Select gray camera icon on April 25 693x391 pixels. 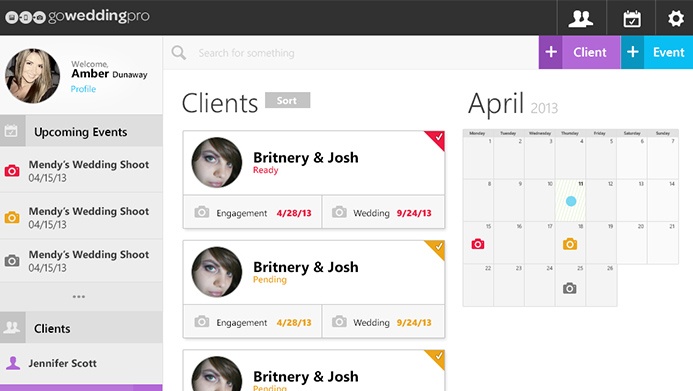[569, 289]
